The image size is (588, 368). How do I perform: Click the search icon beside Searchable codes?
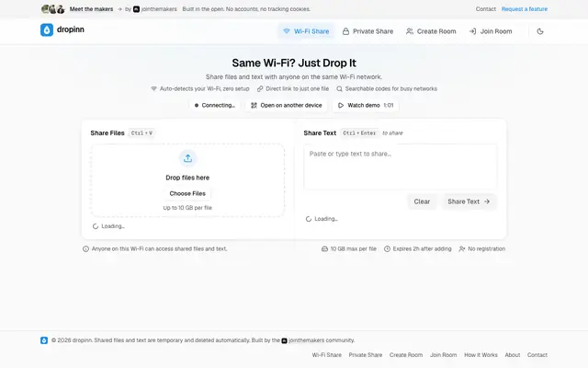click(x=339, y=89)
